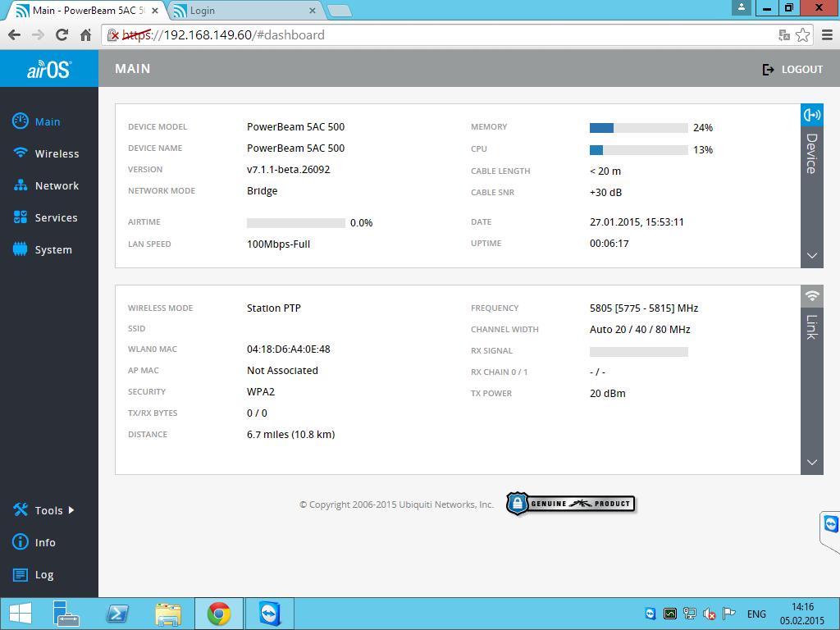Click the Tools label in sidebar
Screen dimensions: 840x630
[48, 510]
